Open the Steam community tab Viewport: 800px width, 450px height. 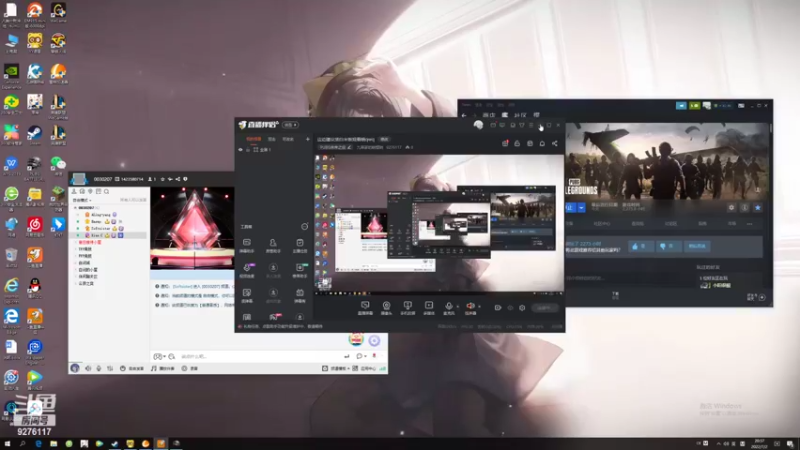point(520,115)
